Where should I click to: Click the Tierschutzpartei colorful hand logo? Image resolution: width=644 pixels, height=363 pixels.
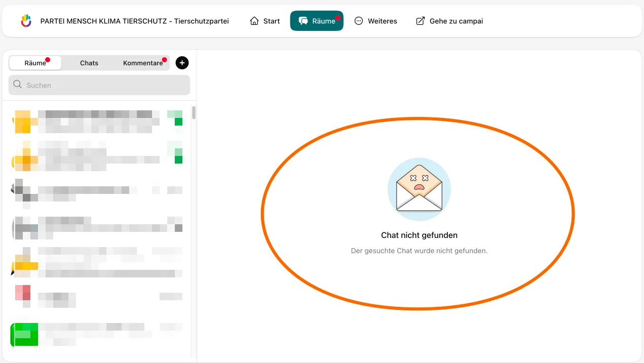(26, 21)
